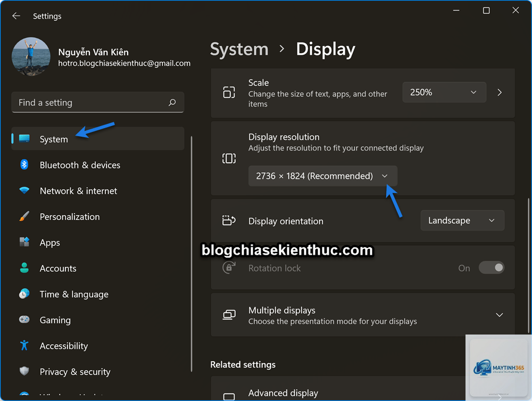The image size is (532, 401).
Task: Open the Scale 250% dropdown
Action: click(x=444, y=93)
